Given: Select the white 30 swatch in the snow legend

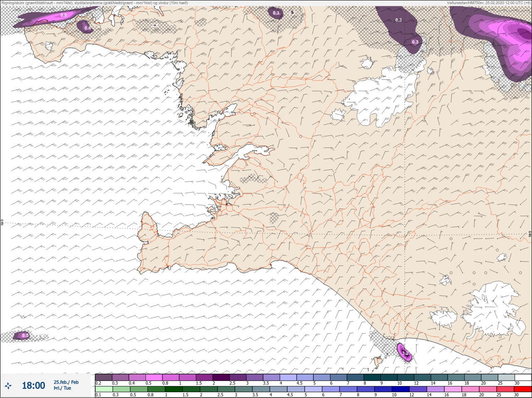Looking at the screenshot, I should coord(523,377).
